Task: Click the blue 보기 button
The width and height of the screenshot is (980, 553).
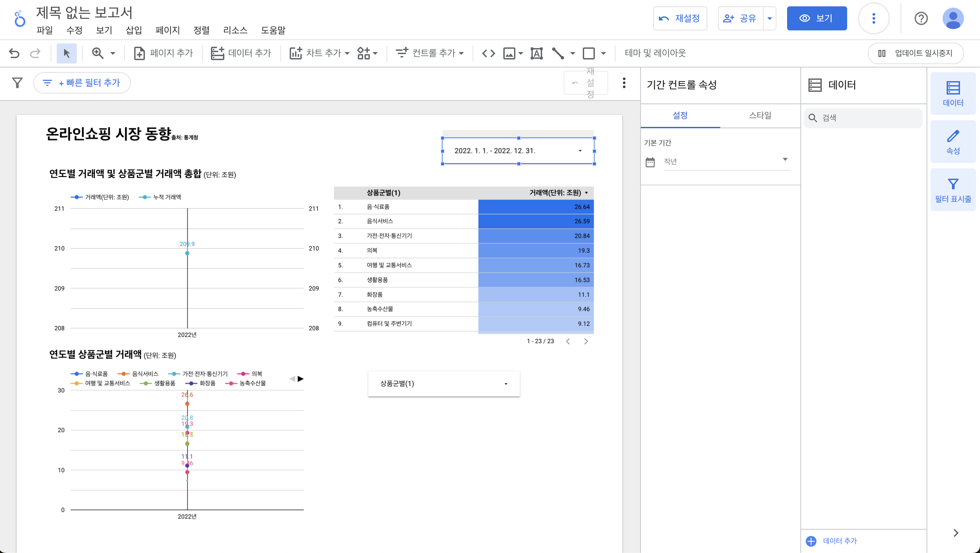Action: click(816, 18)
